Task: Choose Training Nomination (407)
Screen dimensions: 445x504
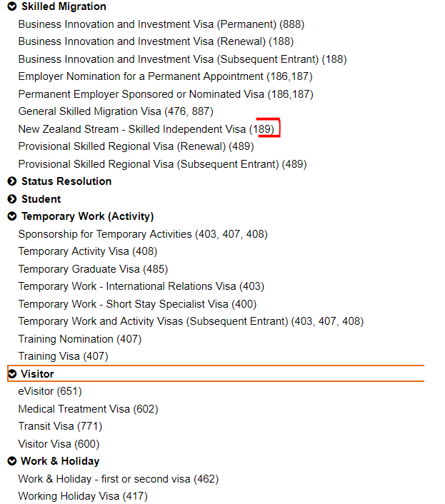Action: tap(79, 339)
